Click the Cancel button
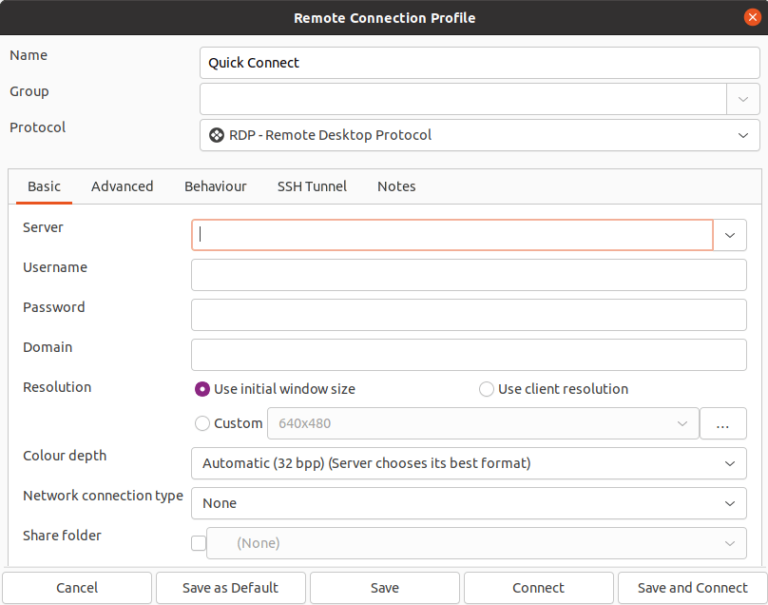The height and width of the screenshot is (605, 768). click(77, 588)
